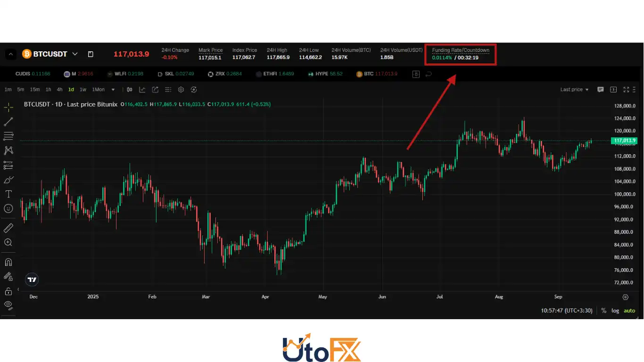
Task: Select the XABCD pattern tool
Action: (8, 150)
